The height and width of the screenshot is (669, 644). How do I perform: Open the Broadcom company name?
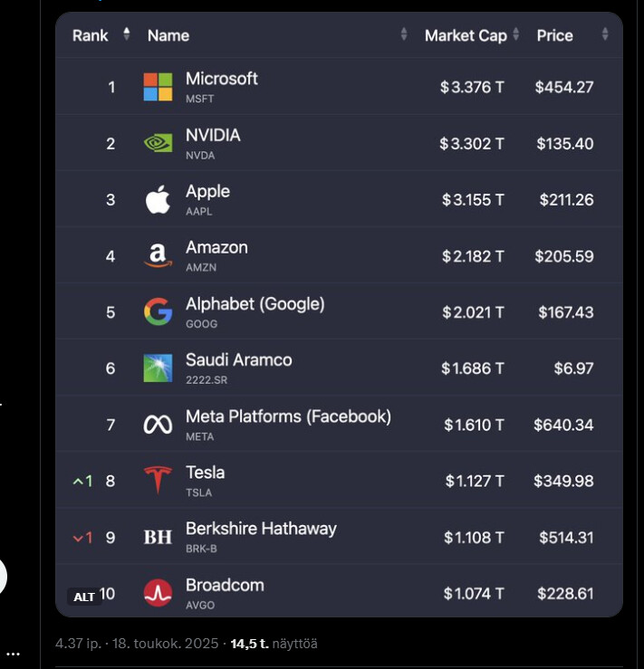click(225, 585)
